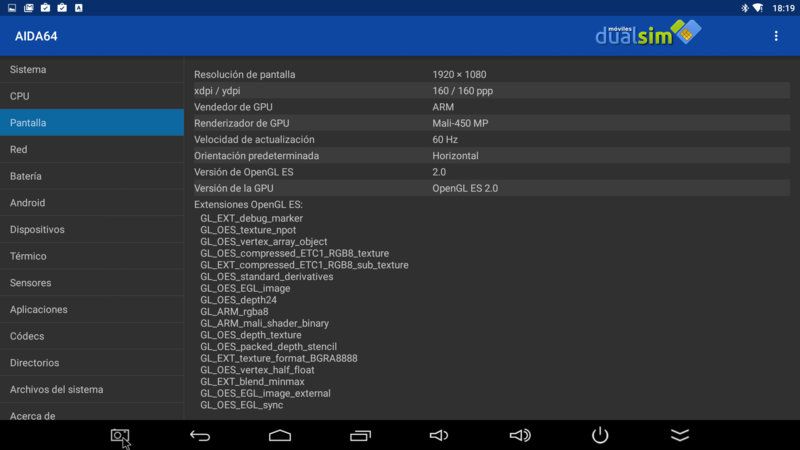Open the Sistema section
Image resolution: width=800 pixels, height=450 pixels.
pyautogui.click(x=92, y=69)
